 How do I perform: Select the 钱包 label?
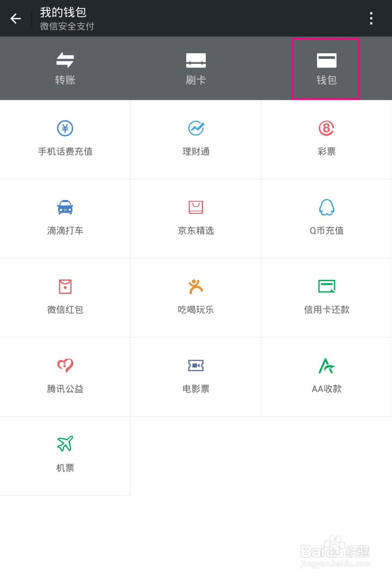[327, 80]
